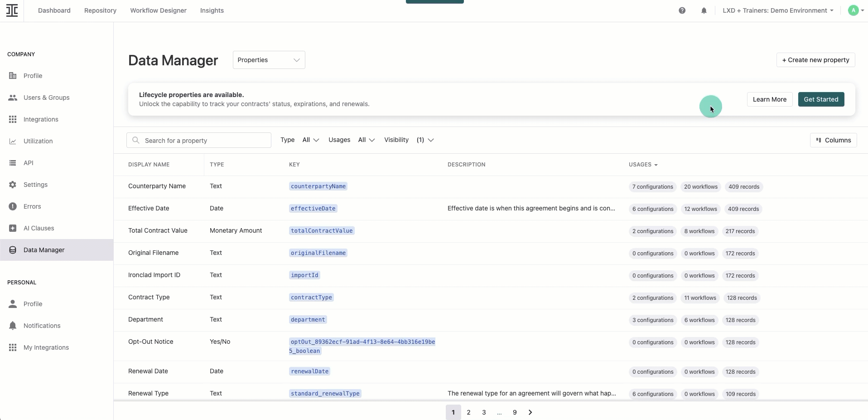Open the Insights tab
This screenshot has height=420, width=868.
(x=212, y=10)
